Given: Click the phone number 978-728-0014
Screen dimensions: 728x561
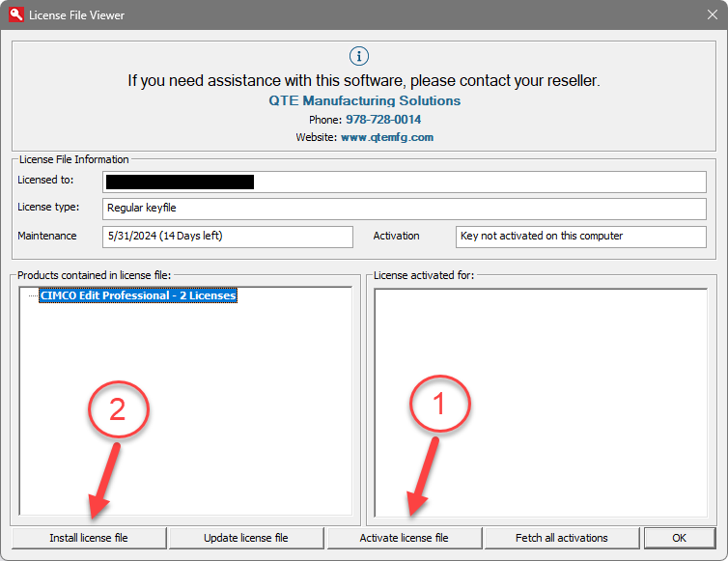Looking at the screenshot, I should pyautogui.click(x=383, y=120).
